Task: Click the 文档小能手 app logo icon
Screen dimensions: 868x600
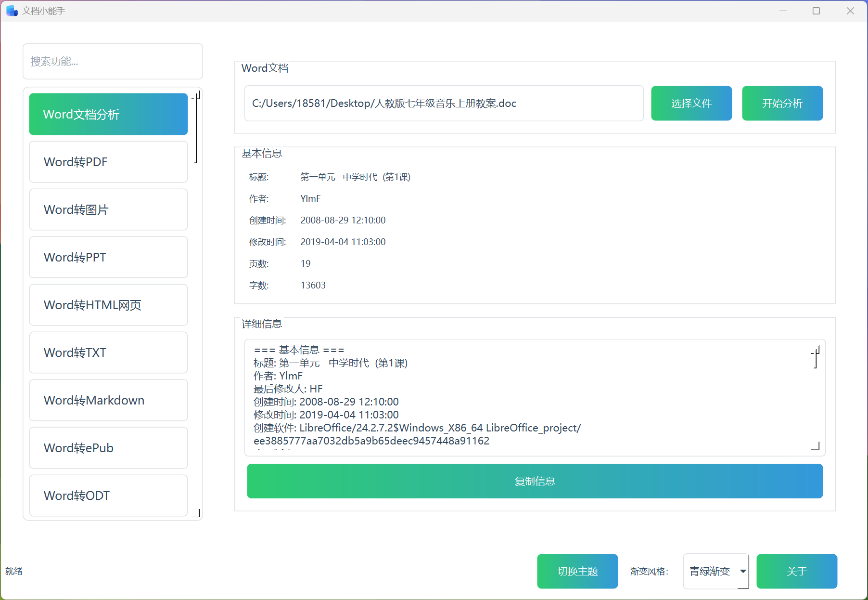Action: (x=11, y=10)
